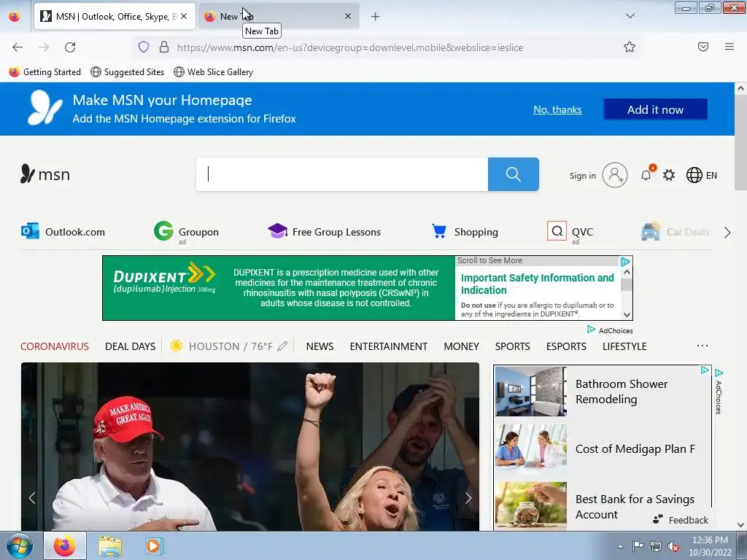
Task: Open the Firefox hamburger menu
Action: (729, 47)
